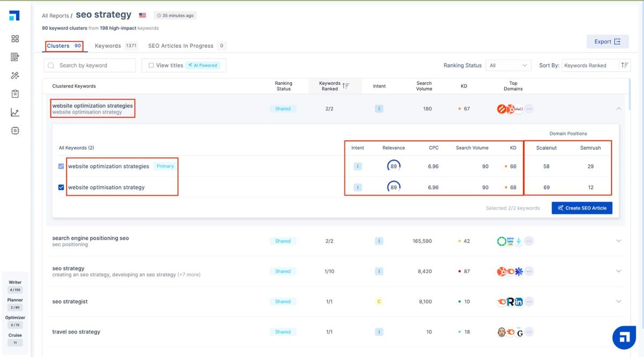Open the analytics chart icon in sidebar
This screenshot has width=644, height=357.
pyautogui.click(x=15, y=112)
